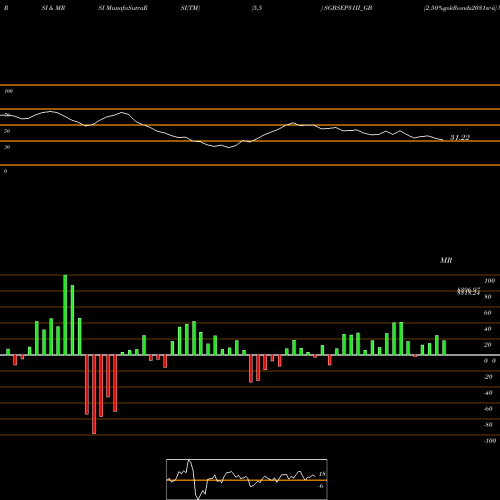Click the tallest green MR histogram bar
Viewport: 500px width, 500px height.
(x=65, y=315)
